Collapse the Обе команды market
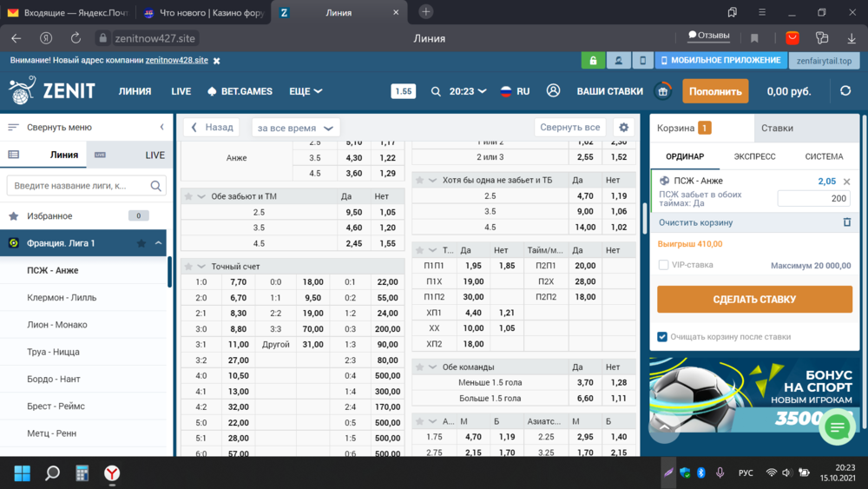 point(432,367)
